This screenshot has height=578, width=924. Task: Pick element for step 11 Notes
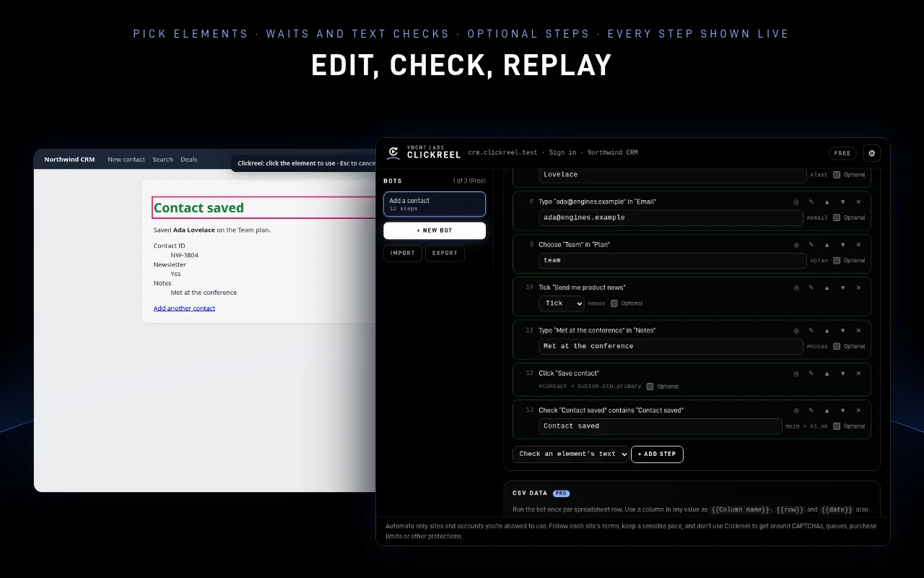(796, 330)
